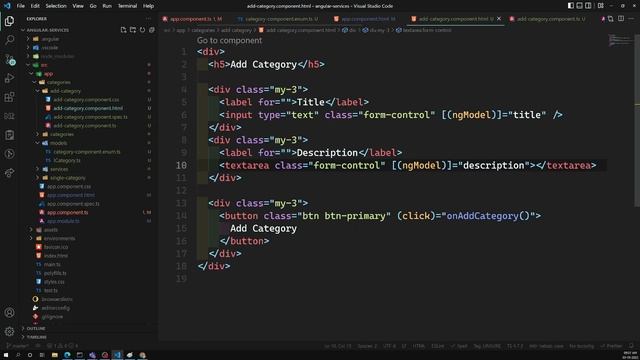The height and width of the screenshot is (360, 640).
Task: Open the Explorer view in activity bar
Action: click(x=9, y=21)
